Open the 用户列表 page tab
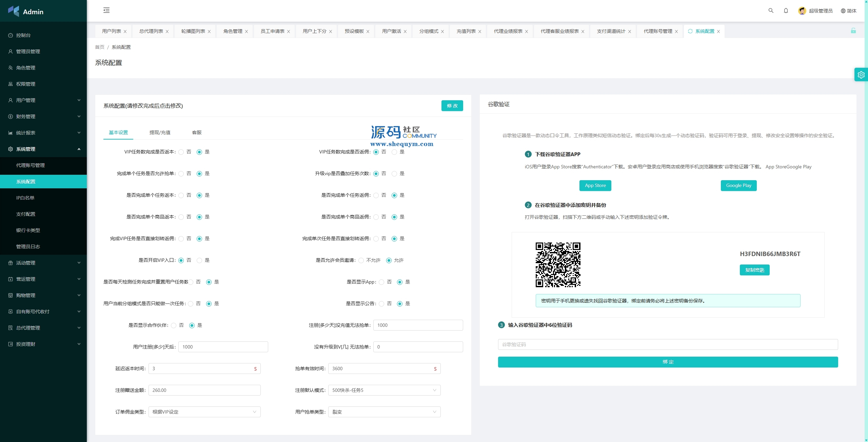 (x=111, y=31)
